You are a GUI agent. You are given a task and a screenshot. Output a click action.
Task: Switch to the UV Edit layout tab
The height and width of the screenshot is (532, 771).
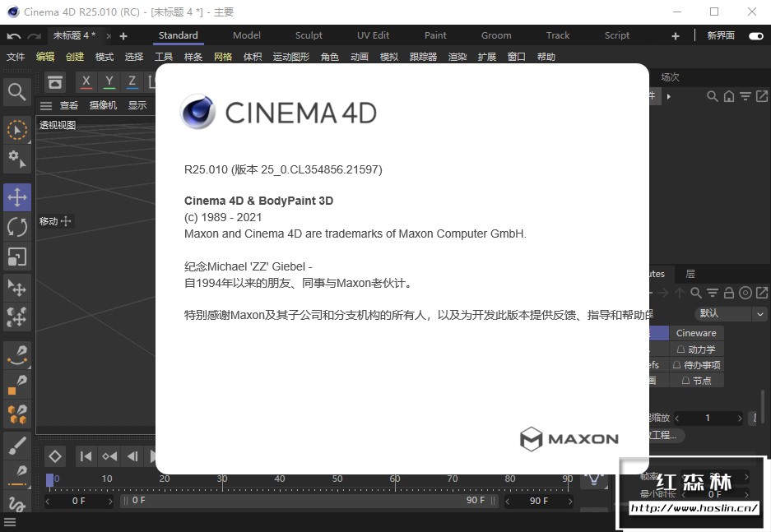373,36
